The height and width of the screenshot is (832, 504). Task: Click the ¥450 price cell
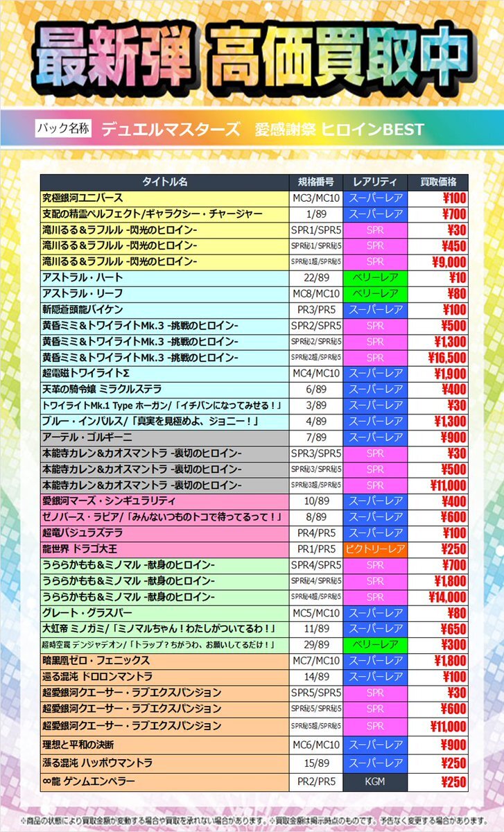click(x=438, y=246)
